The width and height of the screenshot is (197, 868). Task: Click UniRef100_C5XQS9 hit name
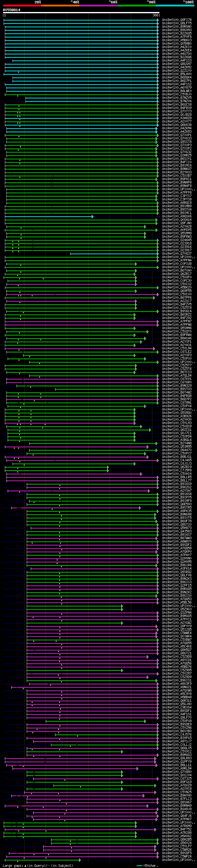[177, 426]
